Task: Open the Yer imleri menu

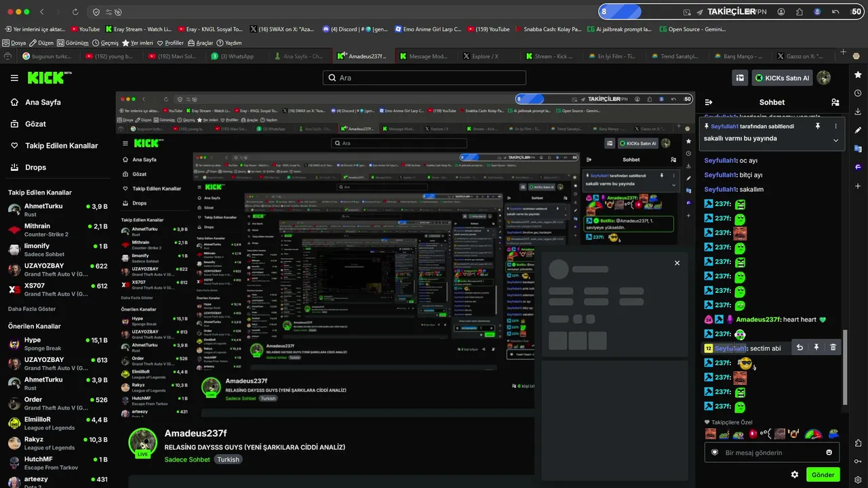Action: pyautogui.click(x=138, y=43)
